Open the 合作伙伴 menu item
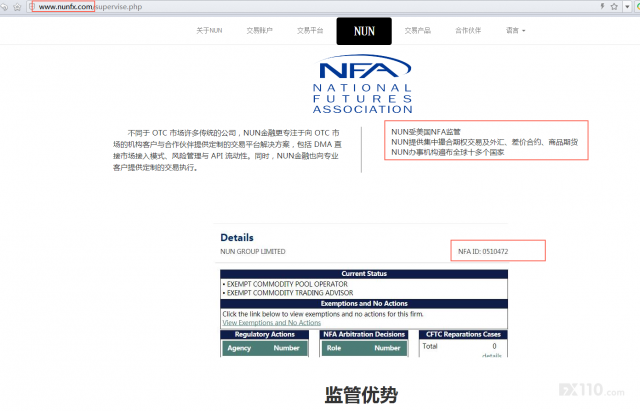Image resolution: width=640 pixels, height=411 pixels. [x=468, y=31]
